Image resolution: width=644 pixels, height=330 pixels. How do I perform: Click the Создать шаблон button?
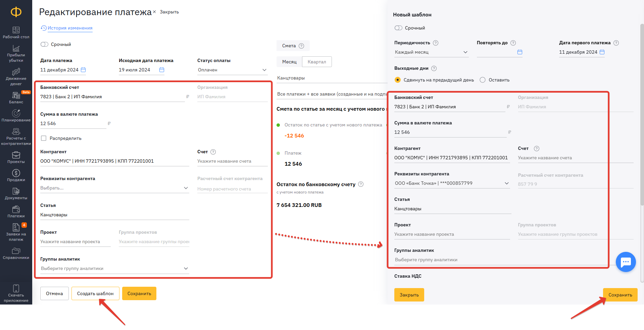click(x=95, y=293)
